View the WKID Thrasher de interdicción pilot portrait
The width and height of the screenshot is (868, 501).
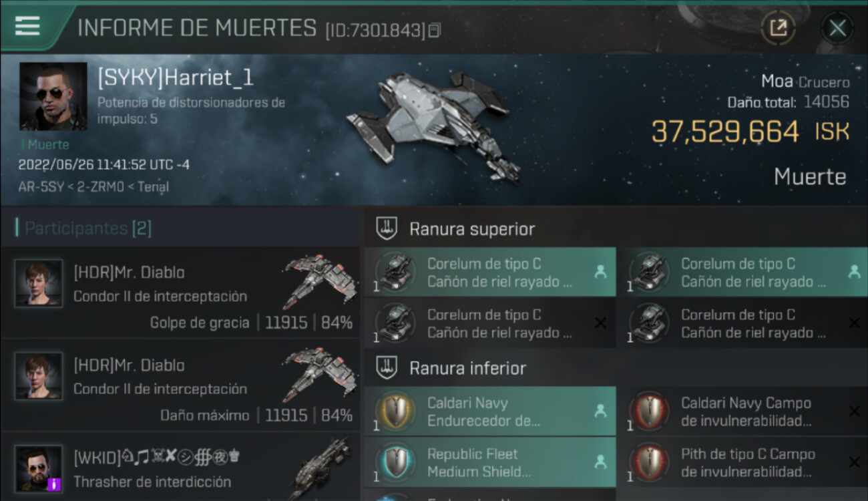(x=39, y=469)
